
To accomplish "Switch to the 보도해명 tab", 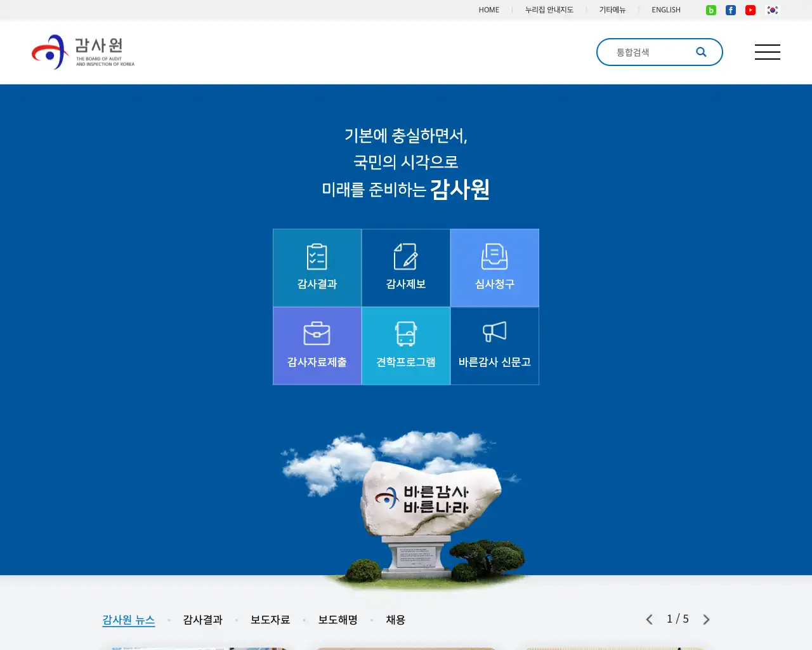I will point(338,620).
